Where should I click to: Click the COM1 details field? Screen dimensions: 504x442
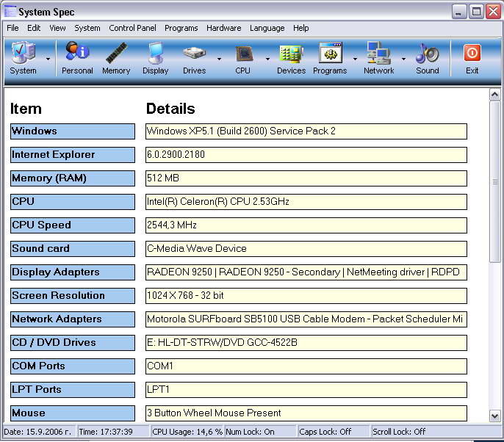click(x=306, y=366)
